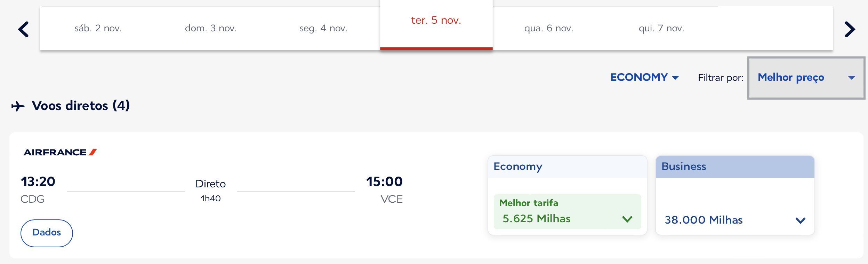
Task: Click the Economy fare card header
Action: pos(567,167)
